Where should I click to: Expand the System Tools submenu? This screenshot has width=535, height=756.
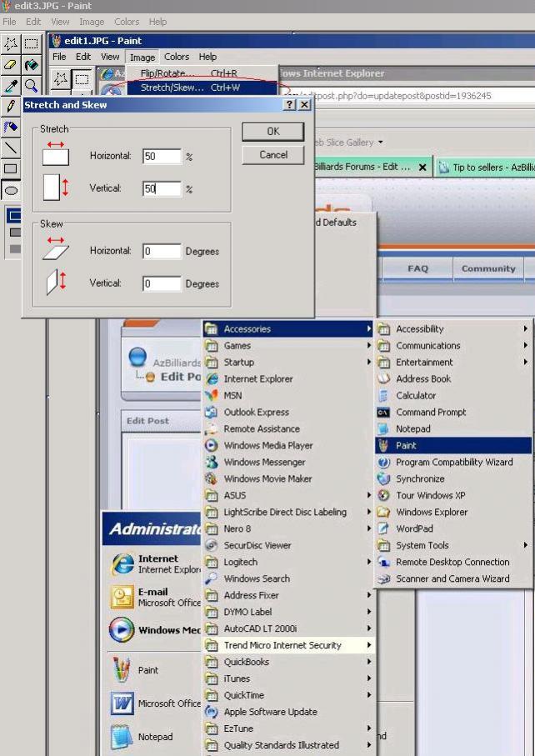453,545
